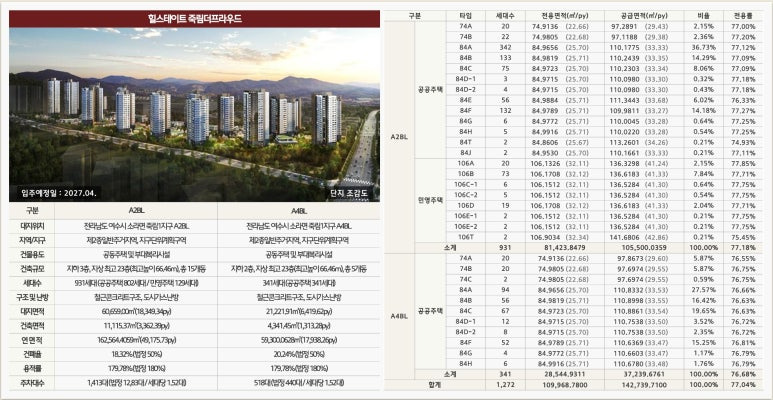Click the parking count 518대 cell

299,383
